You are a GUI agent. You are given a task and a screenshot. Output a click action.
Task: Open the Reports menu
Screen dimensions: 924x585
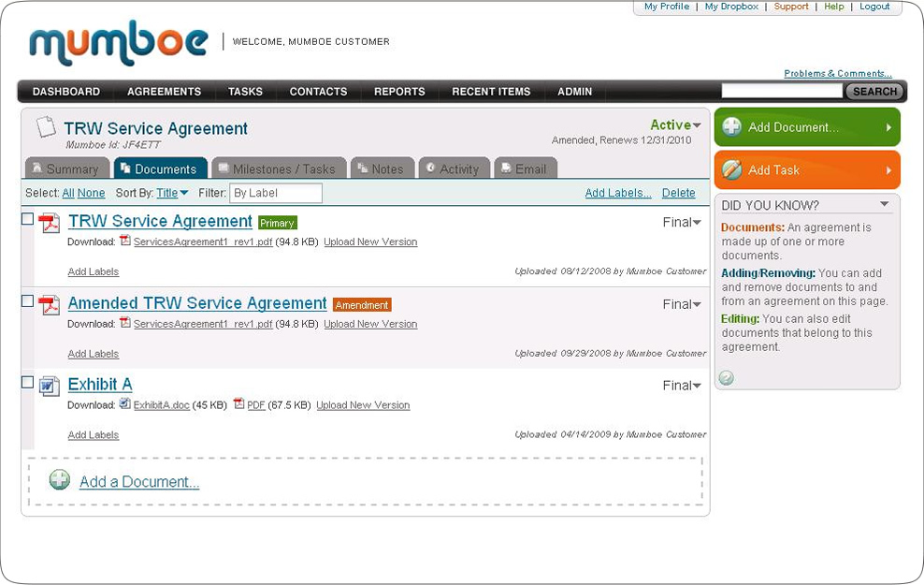pyautogui.click(x=399, y=92)
